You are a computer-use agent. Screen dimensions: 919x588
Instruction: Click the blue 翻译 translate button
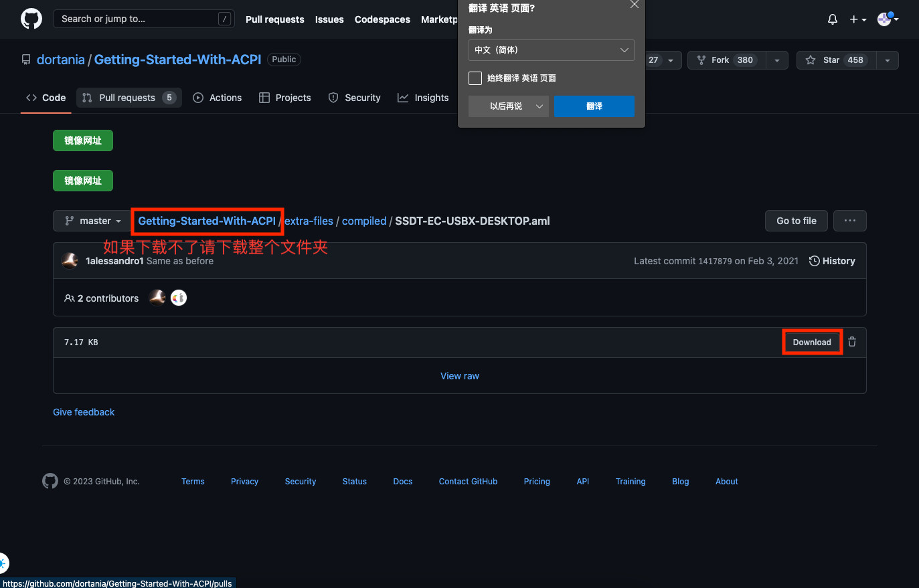(x=594, y=106)
